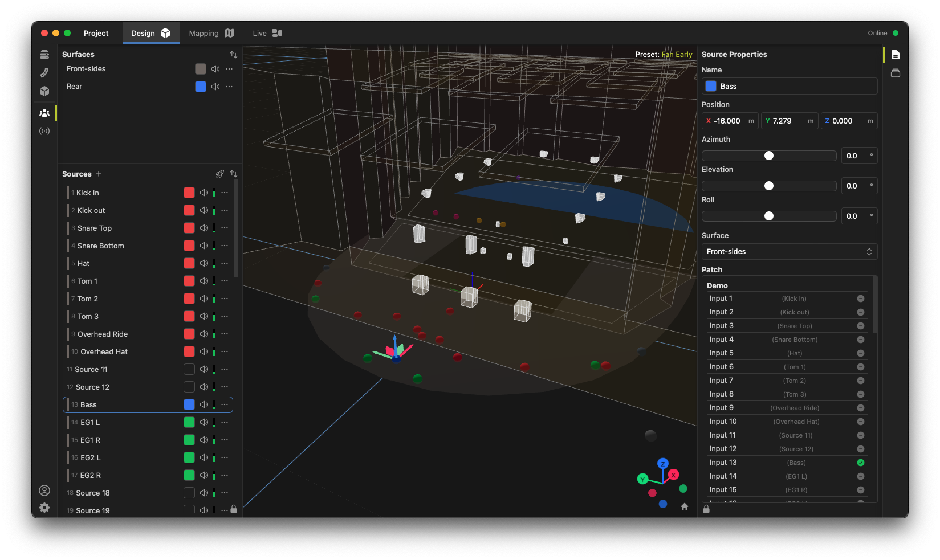Open more options for Front-sides surface
This screenshot has width=940, height=560.
click(x=229, y=69)
